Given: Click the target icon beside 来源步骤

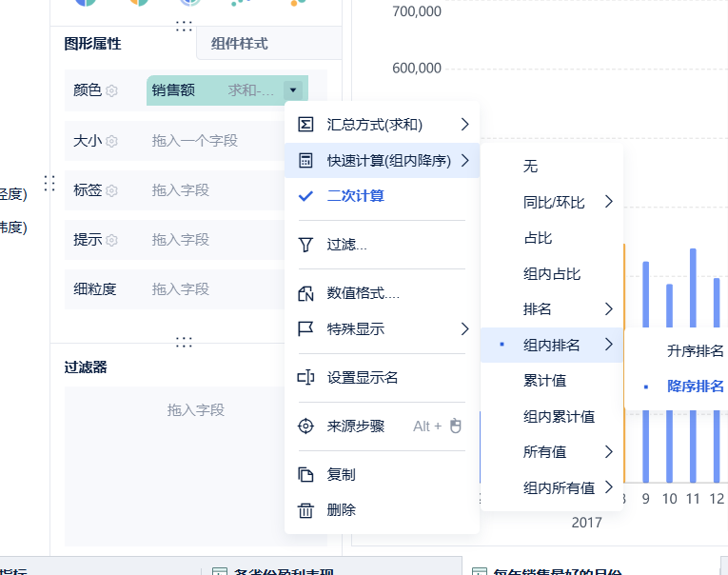Looking at the screenshot, I should pos(305,426).
